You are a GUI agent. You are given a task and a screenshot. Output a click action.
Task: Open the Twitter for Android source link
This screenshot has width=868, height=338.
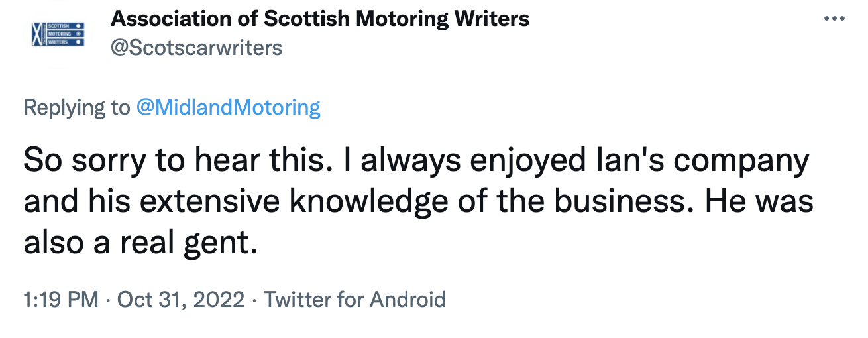point(354,300)
